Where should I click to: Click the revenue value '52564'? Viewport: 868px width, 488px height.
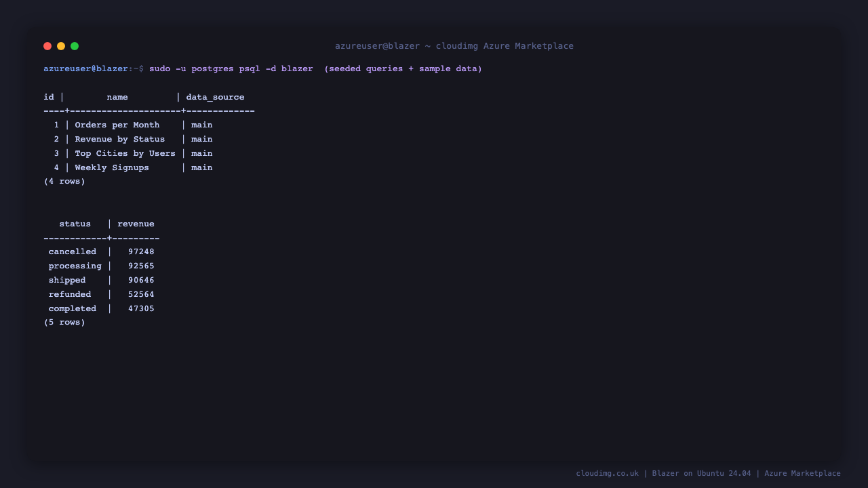click(x=141, y=294)
